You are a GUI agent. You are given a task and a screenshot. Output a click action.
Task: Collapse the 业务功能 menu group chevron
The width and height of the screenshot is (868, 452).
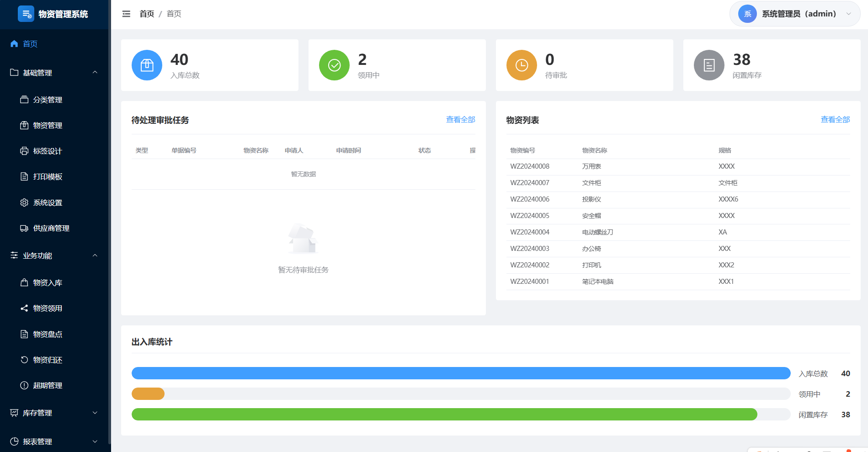[x=95, y=255]
